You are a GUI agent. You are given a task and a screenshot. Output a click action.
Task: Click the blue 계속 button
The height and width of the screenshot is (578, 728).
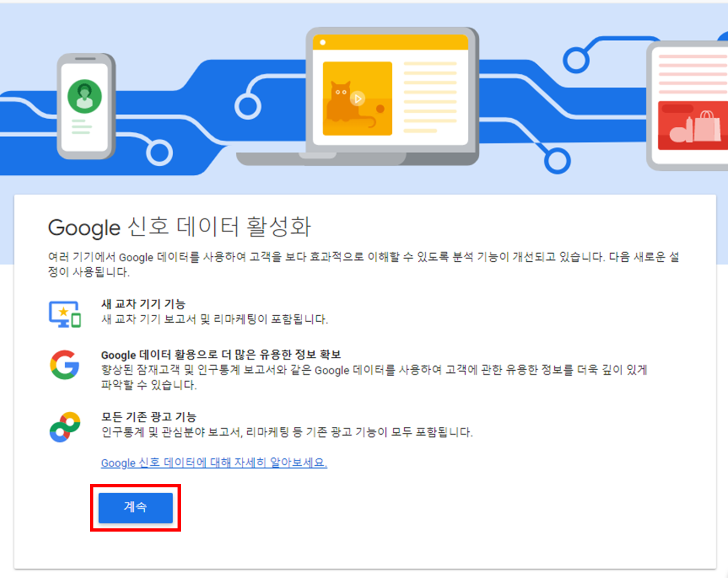(x=135, y=507)
